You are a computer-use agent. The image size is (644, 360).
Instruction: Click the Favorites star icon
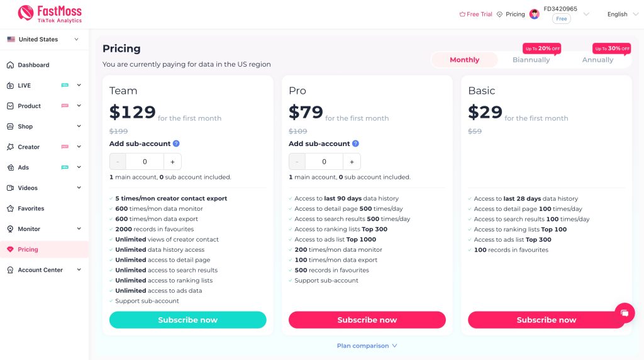pyautogui.click(x=11, y=208)
